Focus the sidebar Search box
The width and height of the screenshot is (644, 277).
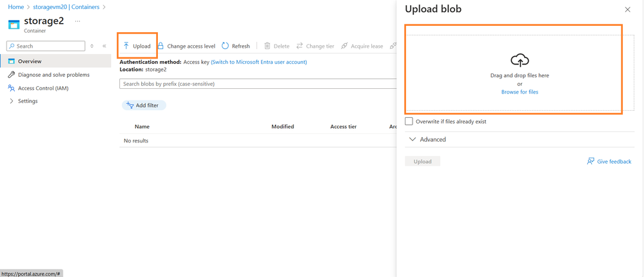(46, 46)
